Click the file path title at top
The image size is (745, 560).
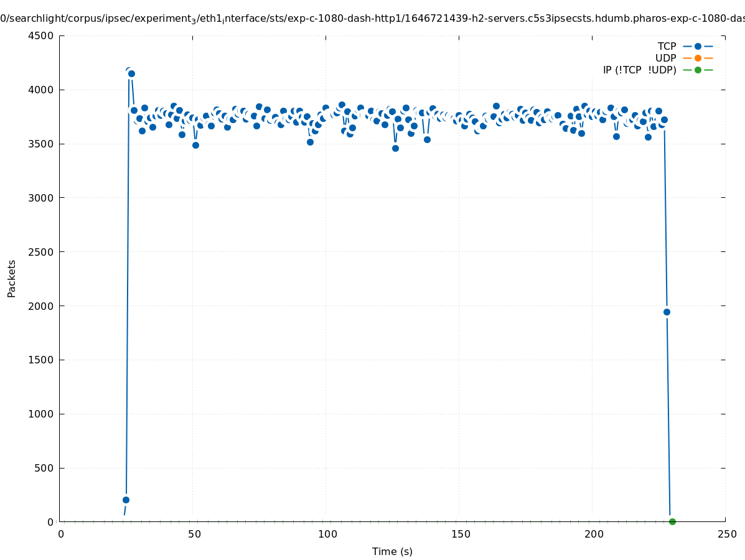pos(372,19)
